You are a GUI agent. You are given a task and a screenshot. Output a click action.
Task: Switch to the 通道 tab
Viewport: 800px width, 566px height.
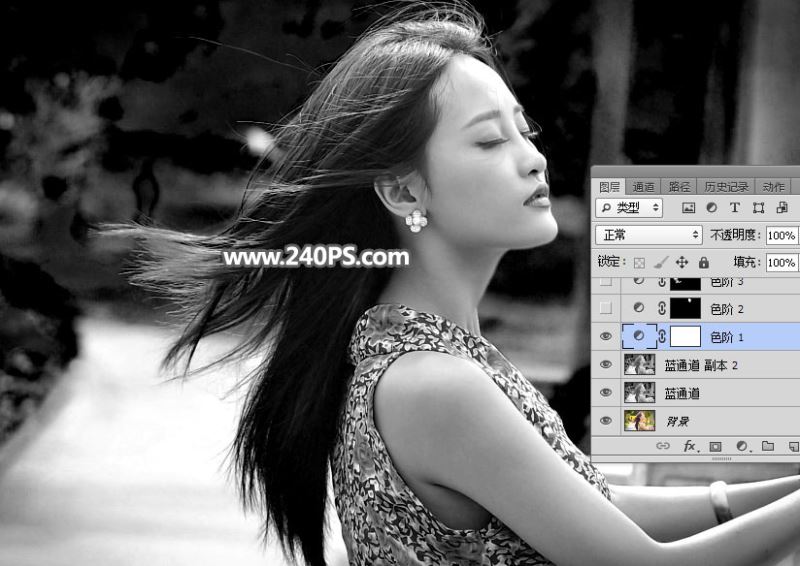[x=643, y=187]
